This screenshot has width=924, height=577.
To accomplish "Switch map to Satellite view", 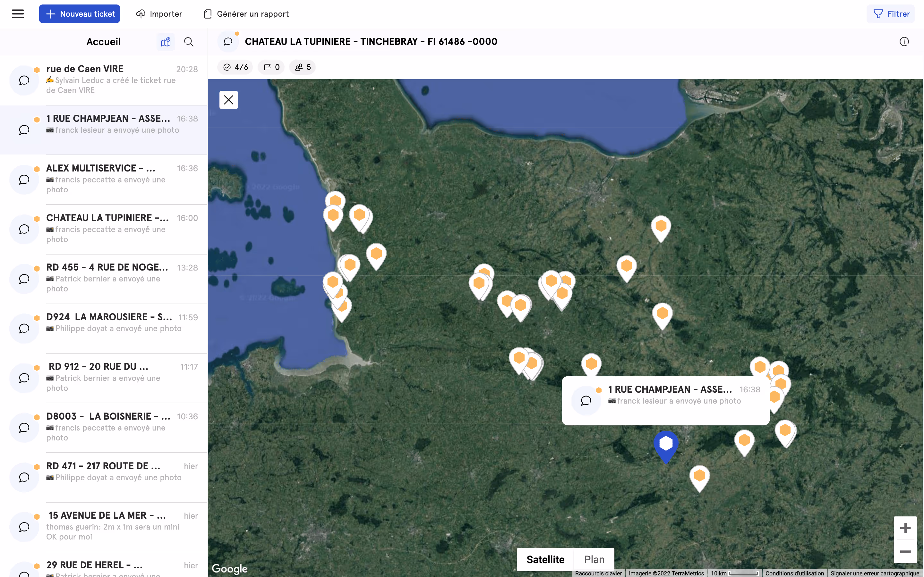I will coord(545,559).
